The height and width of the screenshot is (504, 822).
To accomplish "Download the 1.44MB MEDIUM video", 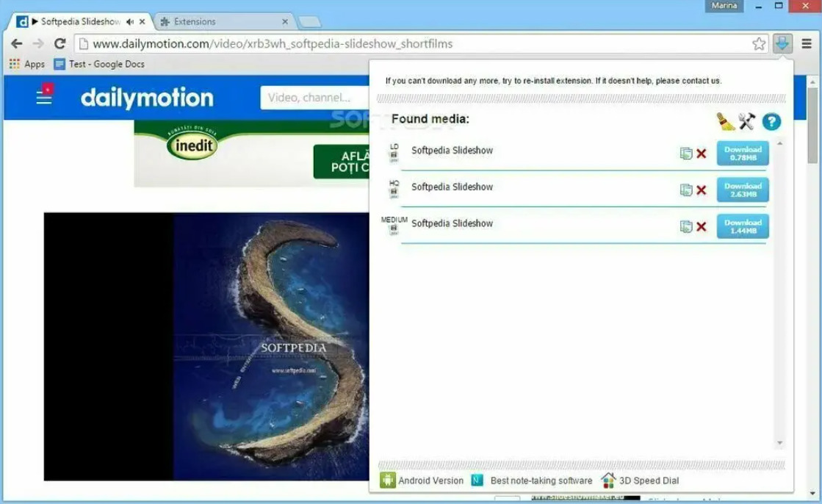I will [x=743, y=226].
